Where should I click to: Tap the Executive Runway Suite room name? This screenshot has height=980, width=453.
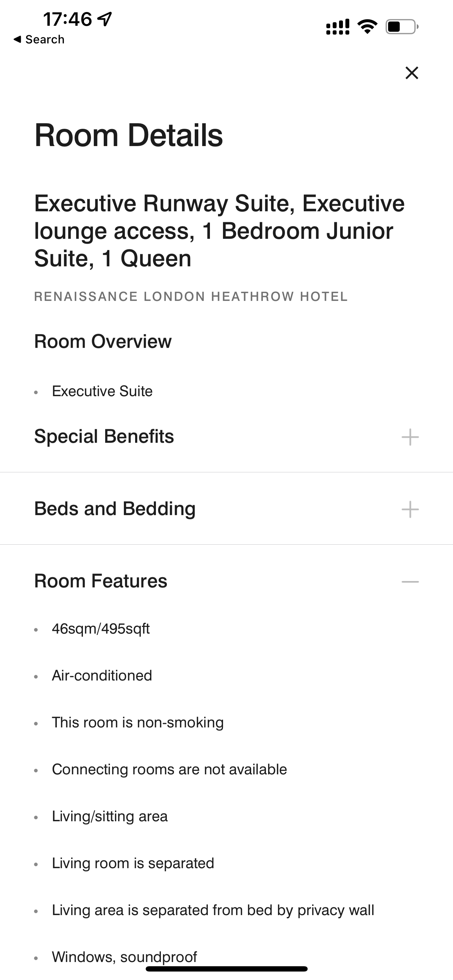click(219, 231)
